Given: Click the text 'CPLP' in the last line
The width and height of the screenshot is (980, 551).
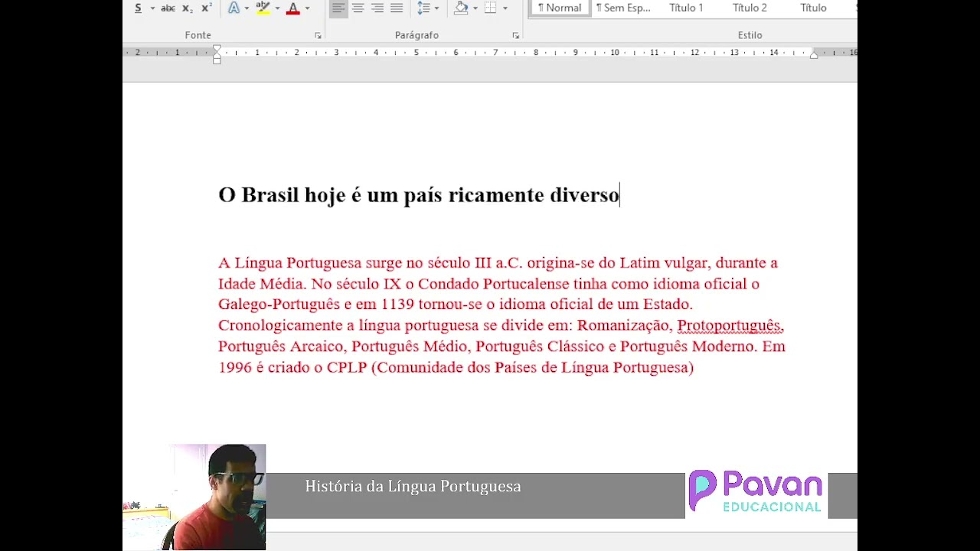Looking at the screenshot, I should coord(347,367).
